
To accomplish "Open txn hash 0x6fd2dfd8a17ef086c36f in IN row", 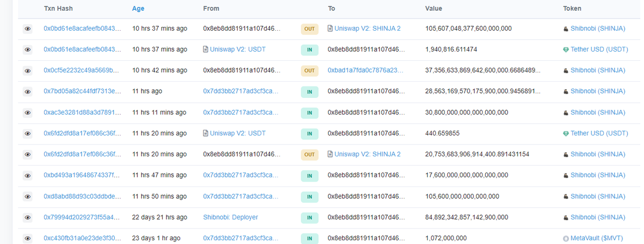I will [x=82, y=133].
